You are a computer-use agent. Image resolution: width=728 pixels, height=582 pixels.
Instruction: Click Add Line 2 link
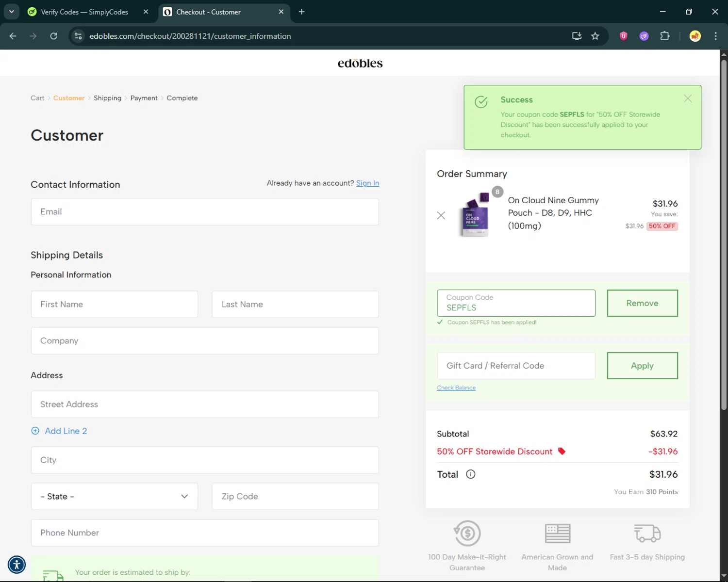coord(66,431)
